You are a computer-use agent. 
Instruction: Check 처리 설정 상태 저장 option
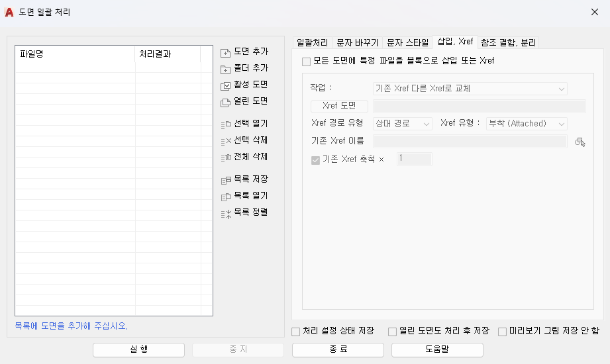[295, 332]
